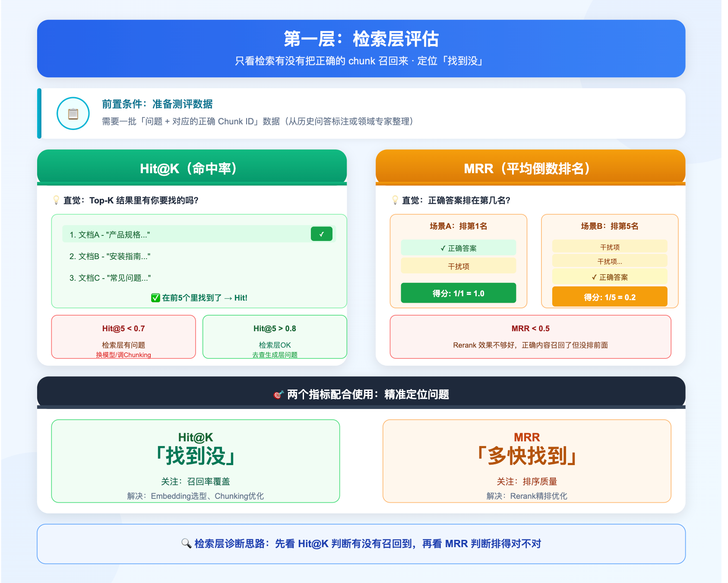The image size is (728, 583).
Task: Click the clipboard icon beside 前置条件
Action: click(73, 114)
